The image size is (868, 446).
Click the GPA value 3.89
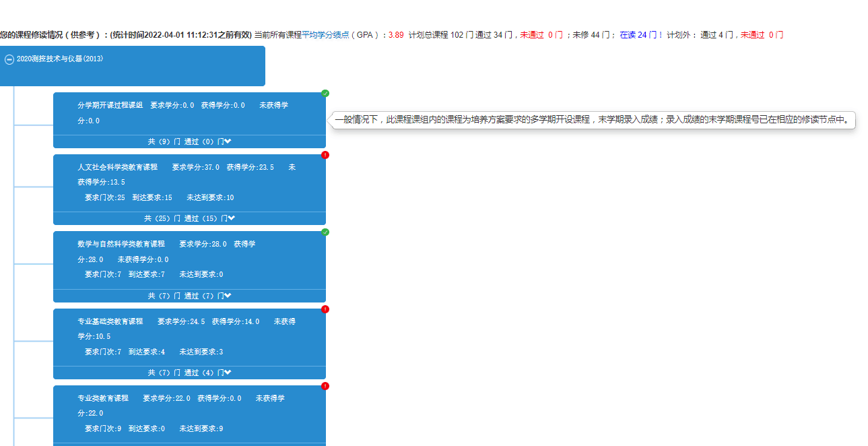tap(396, 35)
